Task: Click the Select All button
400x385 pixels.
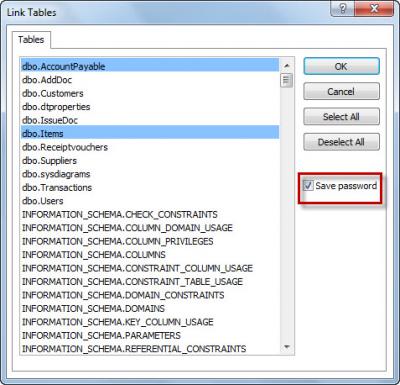Action: (x=341, y=117)
